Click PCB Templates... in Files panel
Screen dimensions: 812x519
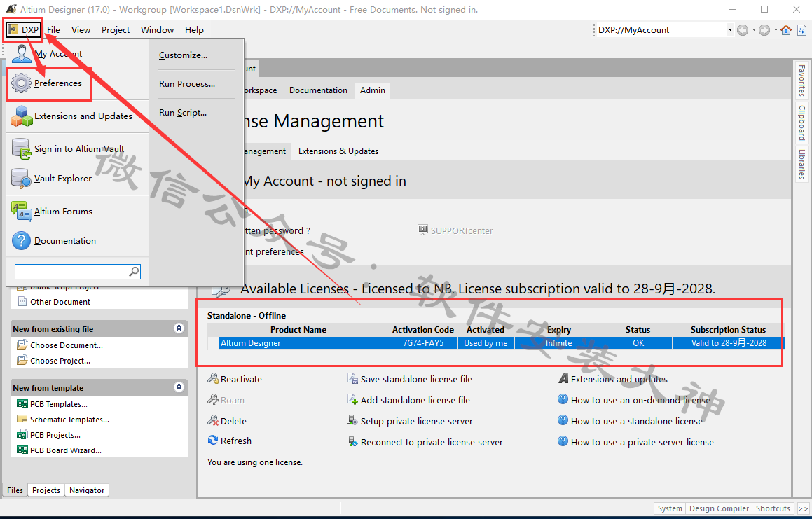pyautogui.click(x=59, y=404)
